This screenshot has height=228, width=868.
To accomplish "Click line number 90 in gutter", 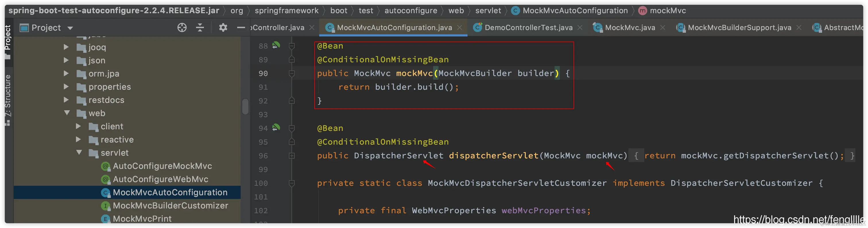I will (x=263, y=74).
